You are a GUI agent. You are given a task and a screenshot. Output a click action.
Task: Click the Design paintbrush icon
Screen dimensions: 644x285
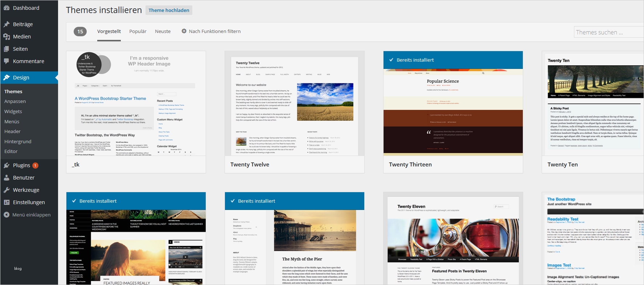pyautogui.click(x=7, y=78)
